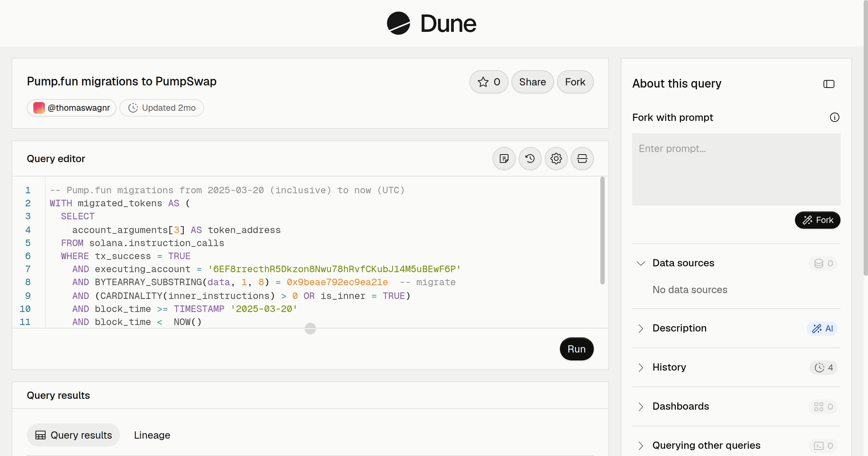Image resolution: width=868 pixels, height=456 pixels.
Task: Expand the History section
Action: point(641,367)
